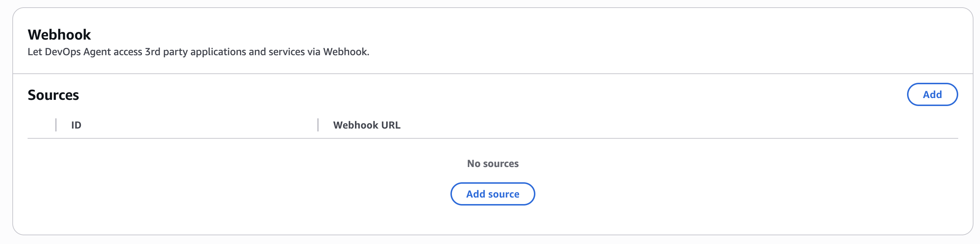Image resolution: width=980 pixels, height=244 pixels.
Task: Click the word "access" in the description
Action: coord(127,52)
